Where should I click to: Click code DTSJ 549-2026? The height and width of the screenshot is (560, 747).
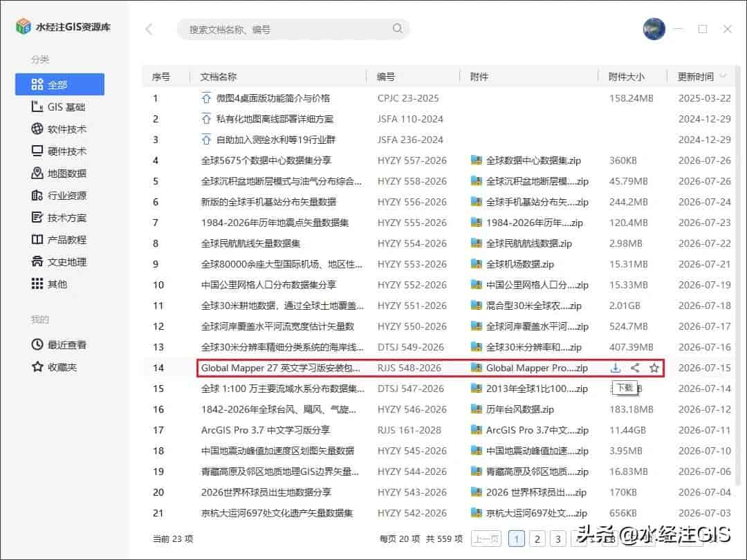coord(411,347)
